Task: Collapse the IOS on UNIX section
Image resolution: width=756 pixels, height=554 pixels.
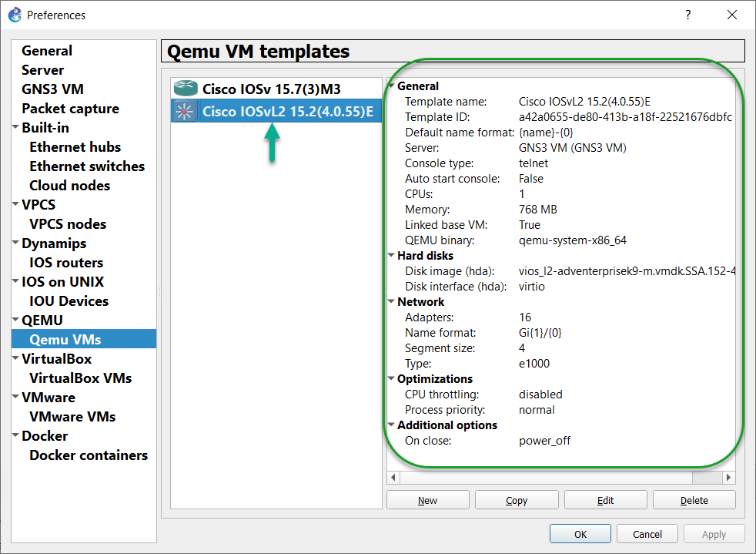Action: [x=16, y=281]
